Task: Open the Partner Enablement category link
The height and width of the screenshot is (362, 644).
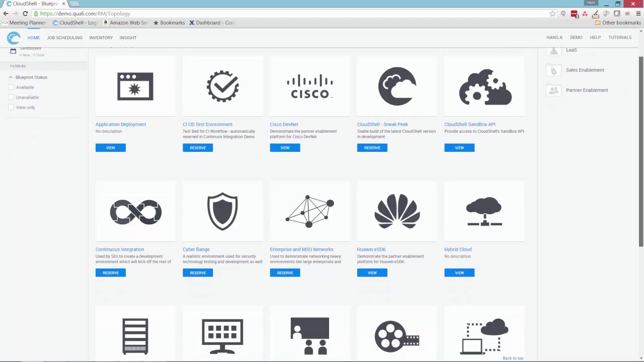Action: (x=587, y=90)
